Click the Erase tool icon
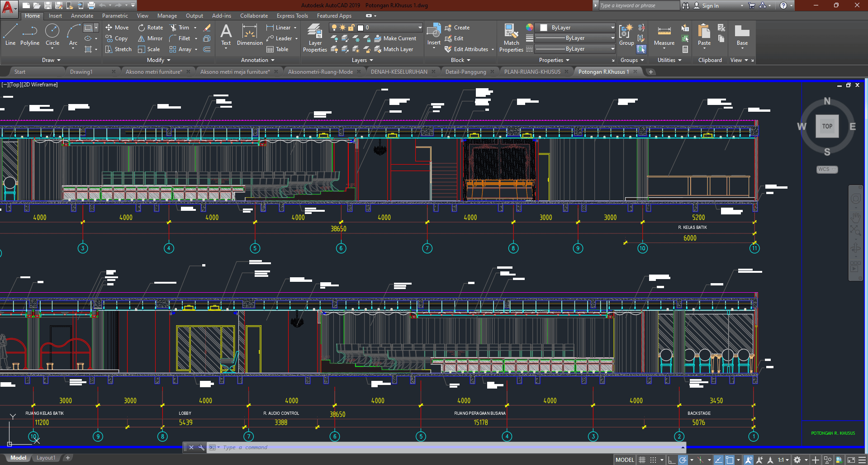Image resolution: width=868 pixels, height=465 pixels. coord(207,28)
